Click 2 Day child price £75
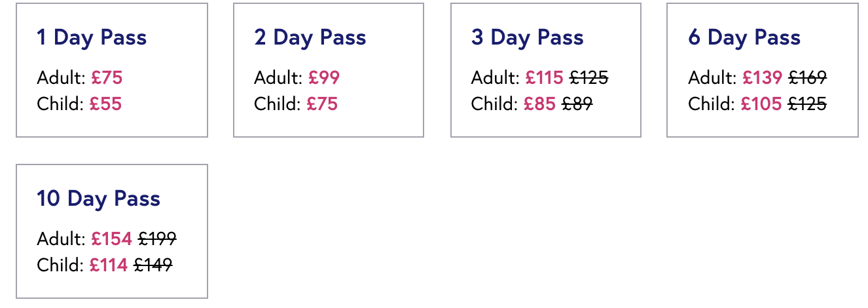The width and height of the screenshot is (868, 308). tap(322, 104)
